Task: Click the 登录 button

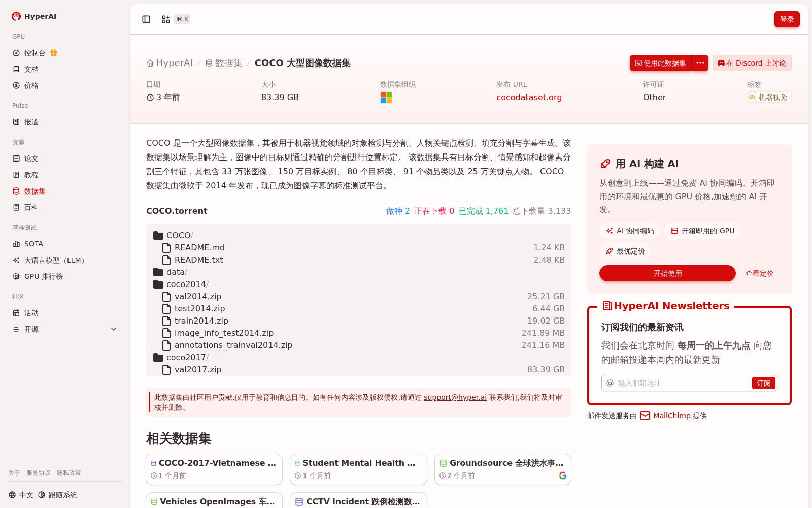Action: coord(787,19)
